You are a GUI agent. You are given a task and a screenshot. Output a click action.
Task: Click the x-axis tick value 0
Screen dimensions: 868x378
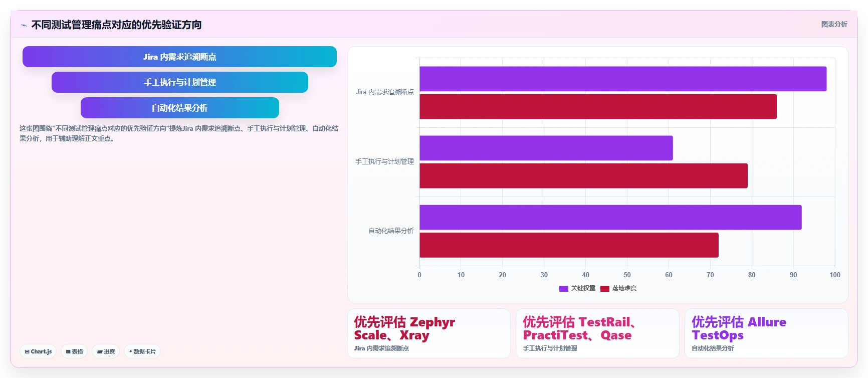(419, 275)
